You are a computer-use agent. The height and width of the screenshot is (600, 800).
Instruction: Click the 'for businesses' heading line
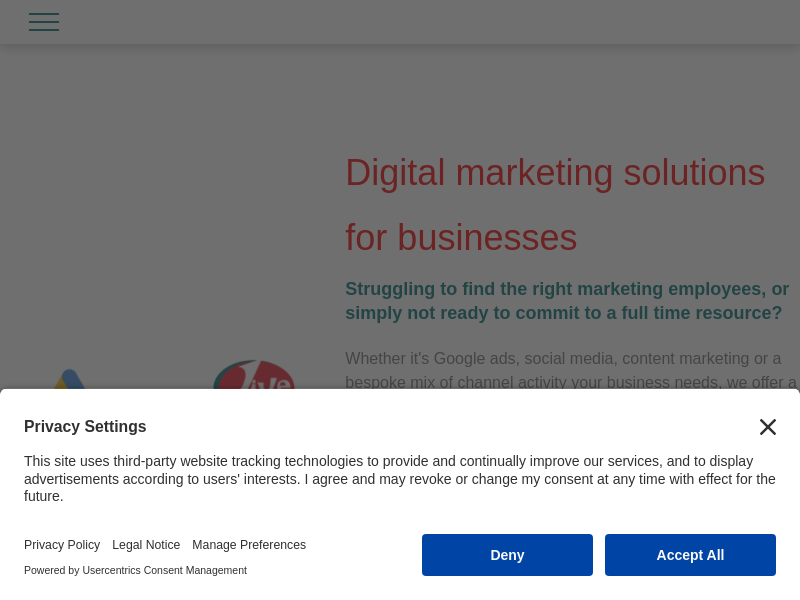coord(461,238)
